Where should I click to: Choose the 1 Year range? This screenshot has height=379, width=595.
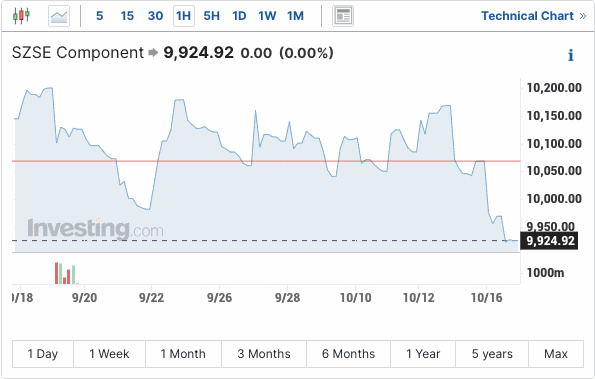coord(423,354)
